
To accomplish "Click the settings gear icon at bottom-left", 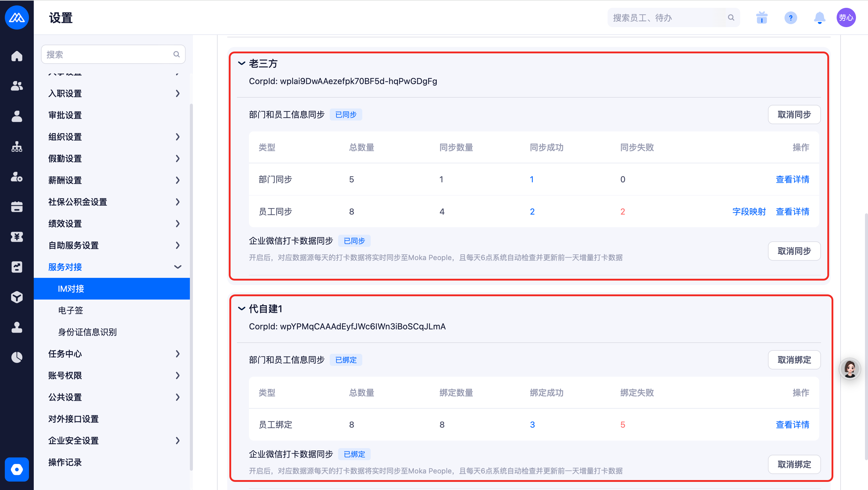I will tap(17, 470).
